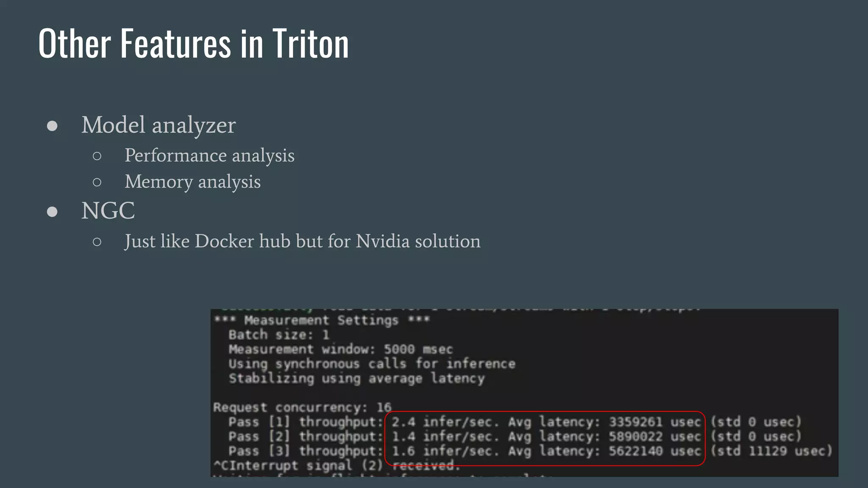Click the "1.4 infer/sec." throughput value

pyautogui.click(x=445, y=437)
